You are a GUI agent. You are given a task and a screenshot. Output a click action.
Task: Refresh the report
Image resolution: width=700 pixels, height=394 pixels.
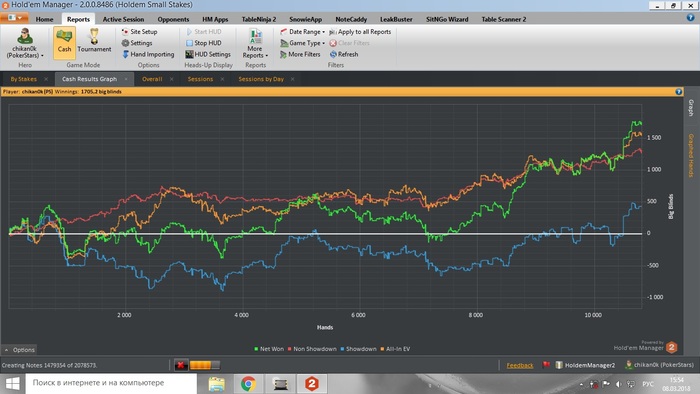(344, 54)
